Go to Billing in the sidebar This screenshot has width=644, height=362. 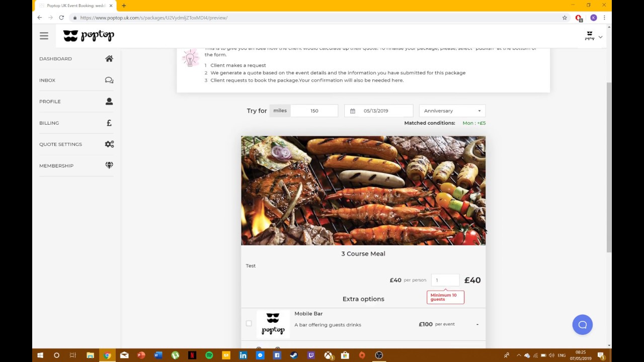tap(49, 123)
